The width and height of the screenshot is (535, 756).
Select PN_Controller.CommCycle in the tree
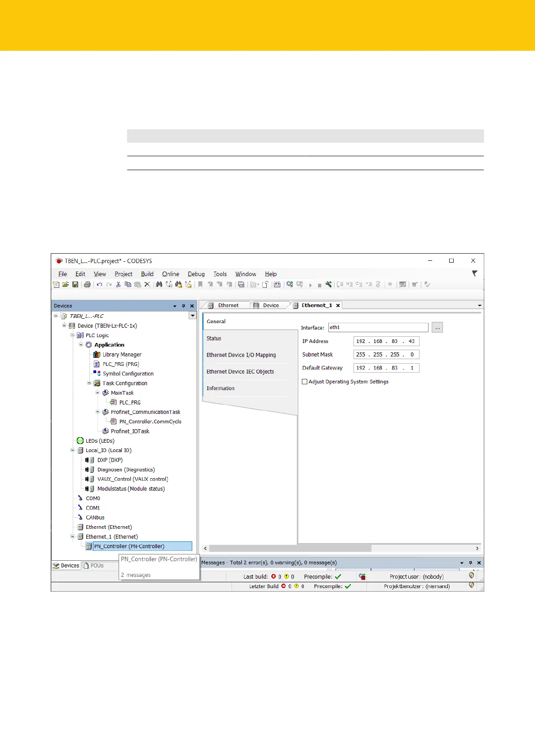pos(150,422)
